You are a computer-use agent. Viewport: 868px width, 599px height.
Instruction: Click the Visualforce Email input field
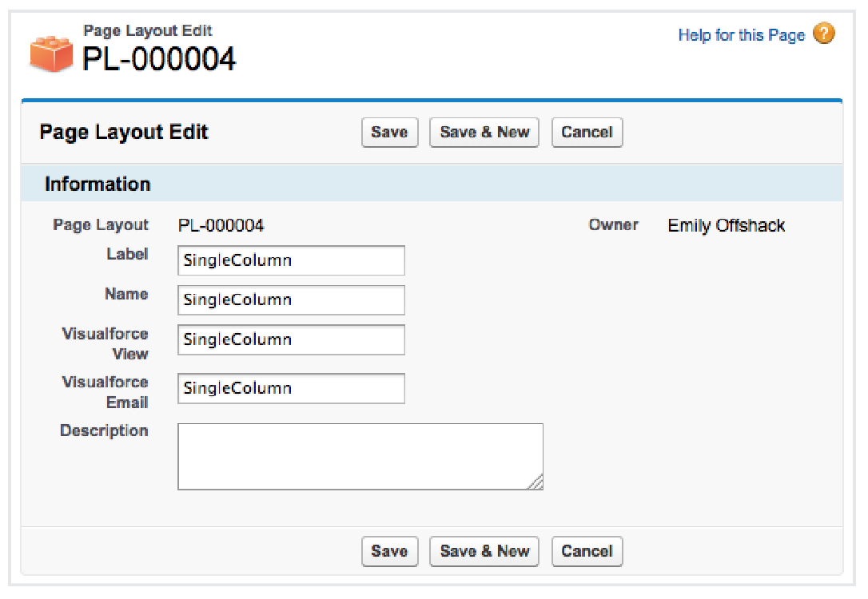tap(291, 389)
